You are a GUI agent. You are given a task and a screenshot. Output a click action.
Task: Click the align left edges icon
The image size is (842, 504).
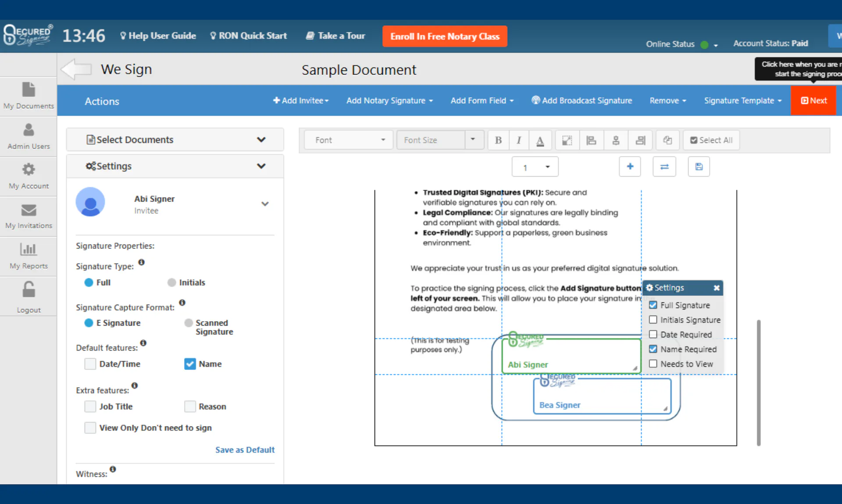pos(591,140)
